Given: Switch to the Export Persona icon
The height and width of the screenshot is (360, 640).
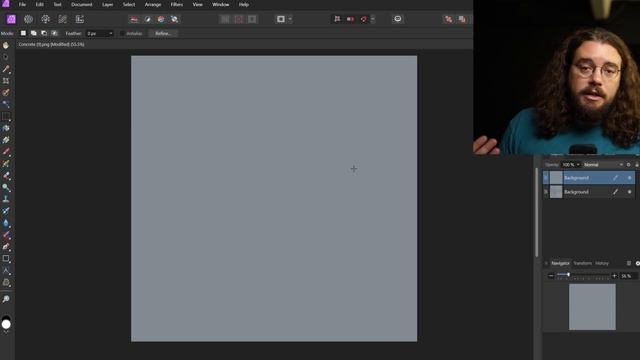Looking at the screenshot, I should (80, 19).
